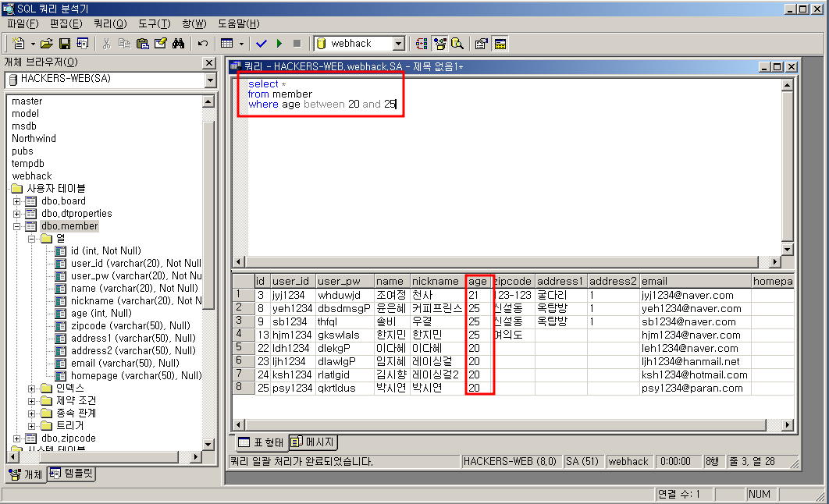Expand the 인덱스 folder

pyautogui.click(x=32, y=389)
